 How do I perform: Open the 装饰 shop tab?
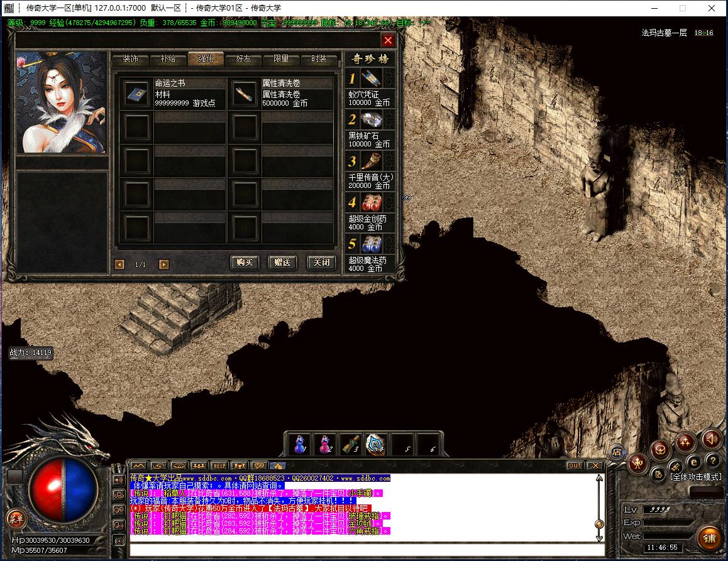point(131,59)
